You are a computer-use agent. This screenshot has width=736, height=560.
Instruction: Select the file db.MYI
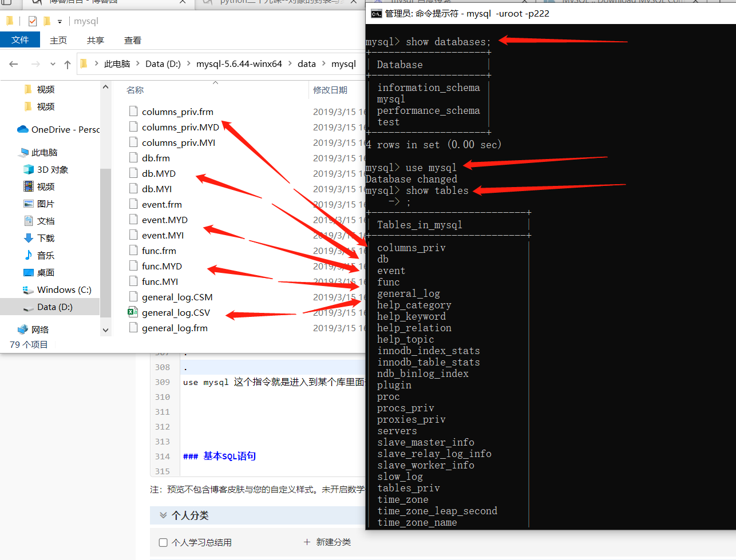[x=157, y=189]
